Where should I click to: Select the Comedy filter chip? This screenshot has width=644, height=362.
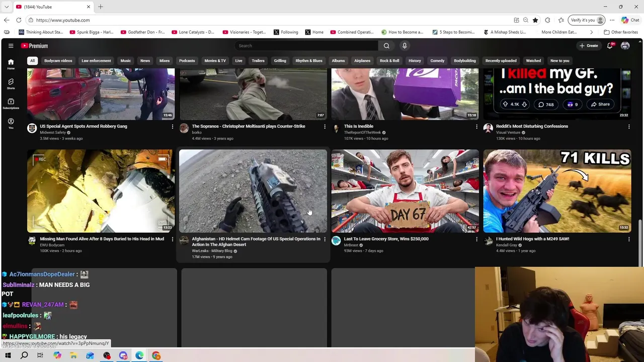click(x=437, y=61)
